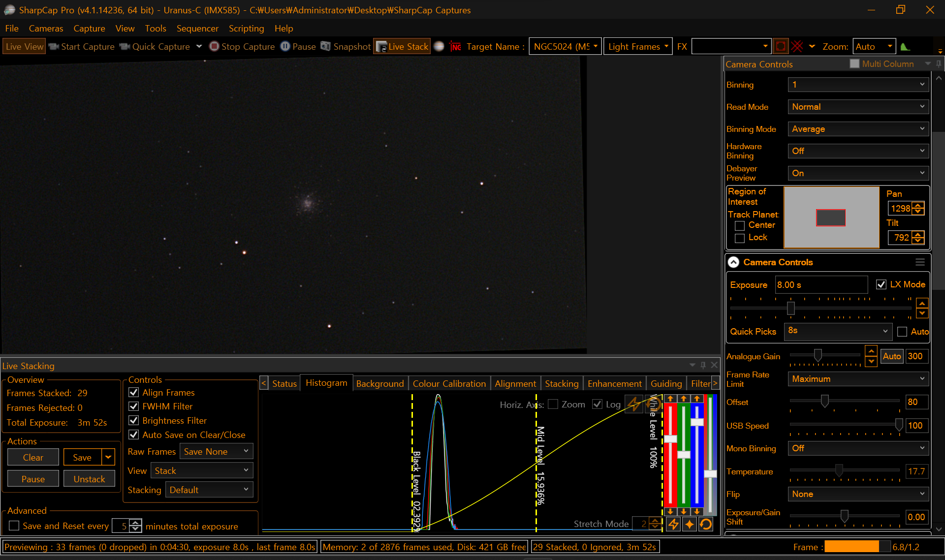
Task: Click the star colour balance icon
Action: point(690,524)
